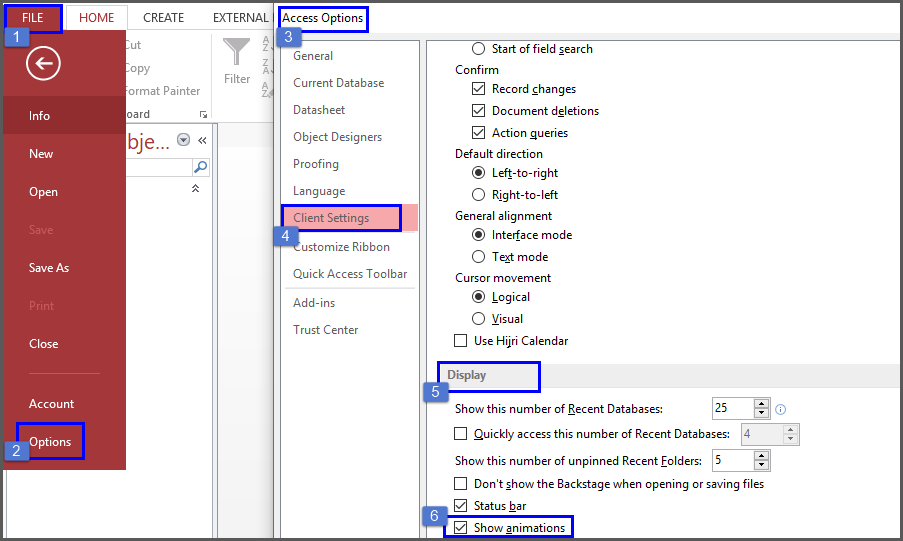
Task: Open Proofing options category
Action: [x=316, y=164]
